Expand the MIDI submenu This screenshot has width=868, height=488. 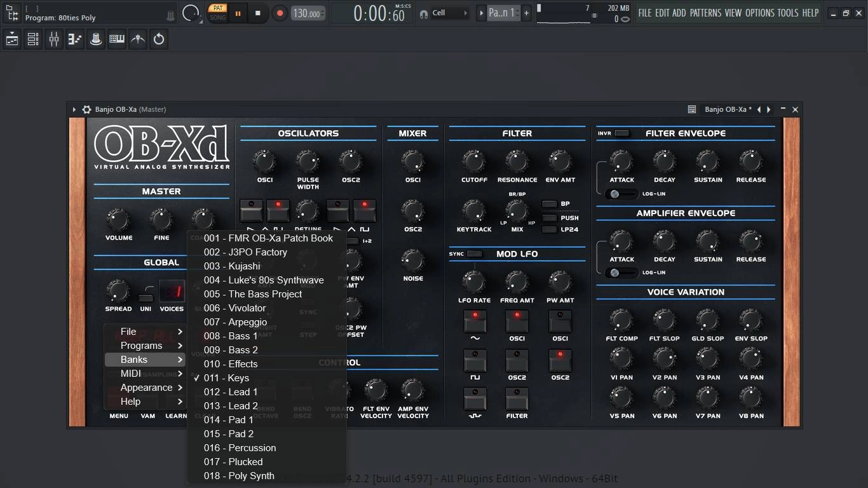tap(145, 374)
